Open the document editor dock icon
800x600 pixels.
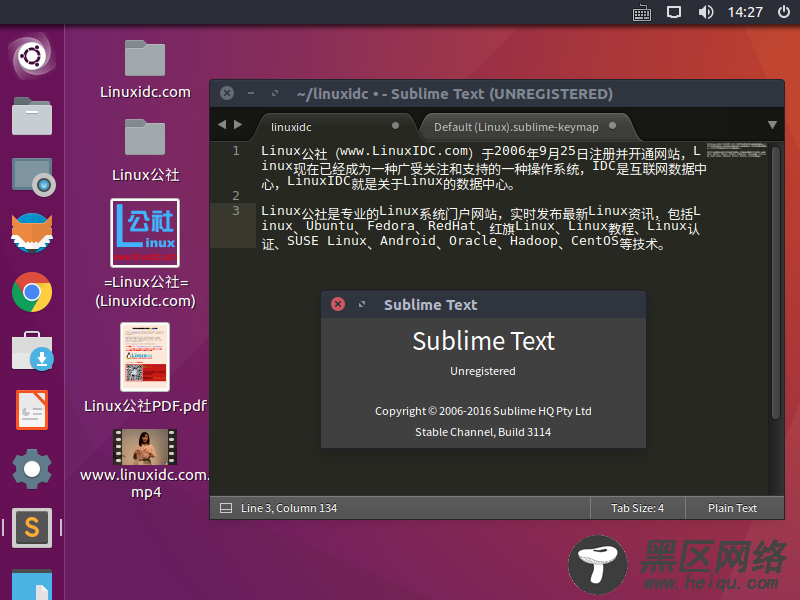(32, 410)
